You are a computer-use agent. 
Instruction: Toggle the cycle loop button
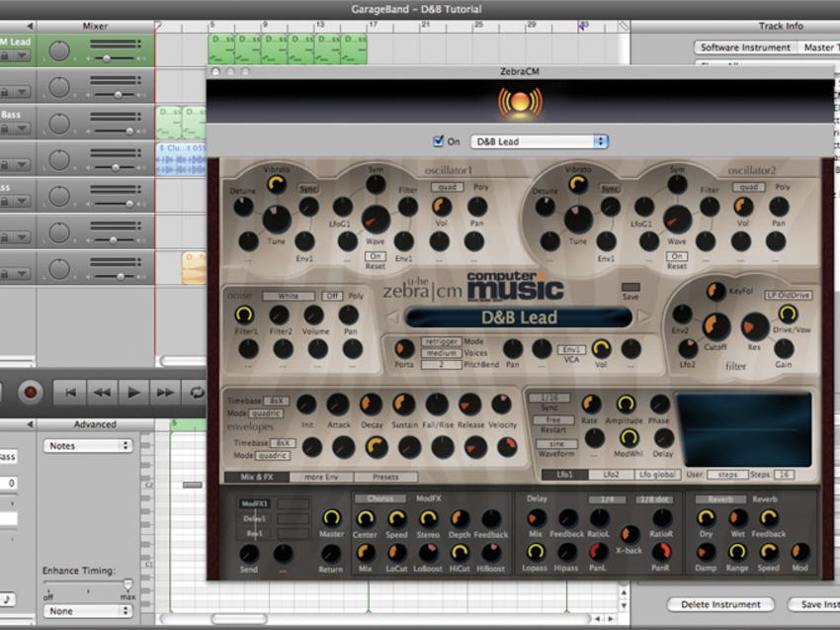(x=196, y=393)
